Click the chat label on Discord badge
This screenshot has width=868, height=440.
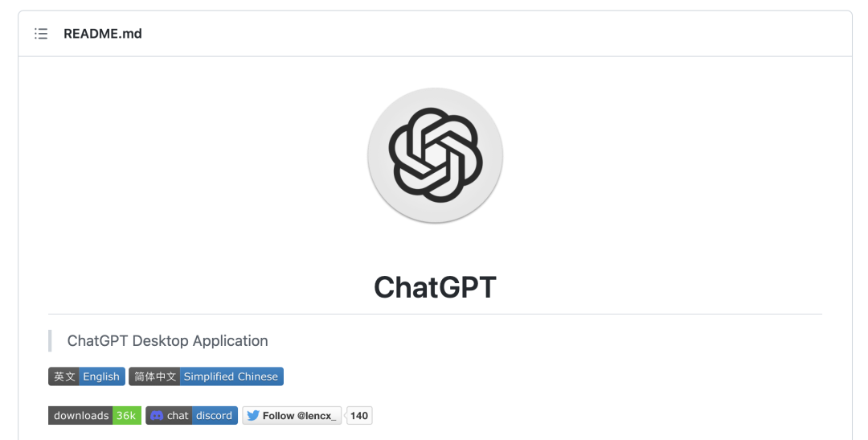178,416
